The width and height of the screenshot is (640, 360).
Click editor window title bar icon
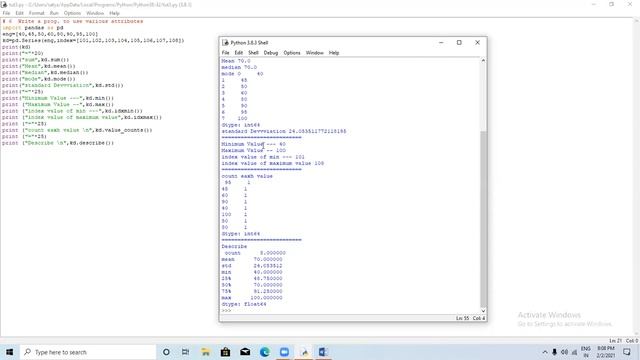[4, 4]
